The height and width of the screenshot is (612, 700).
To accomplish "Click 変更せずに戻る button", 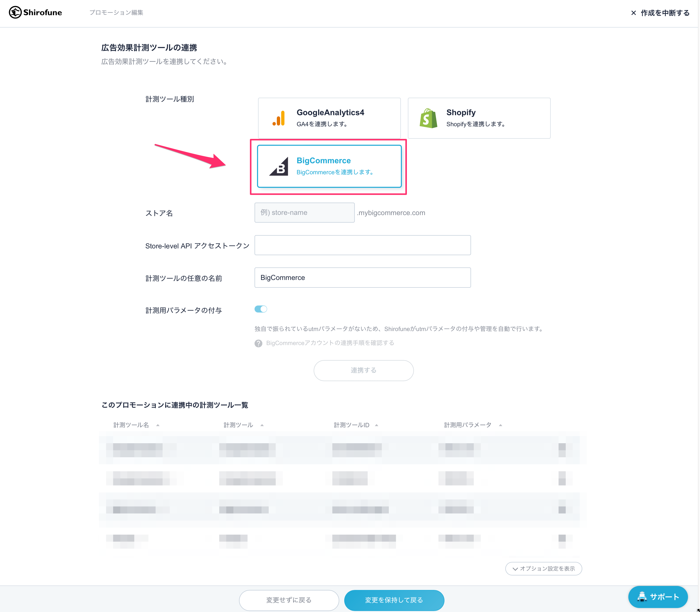I will pos(289,600).
